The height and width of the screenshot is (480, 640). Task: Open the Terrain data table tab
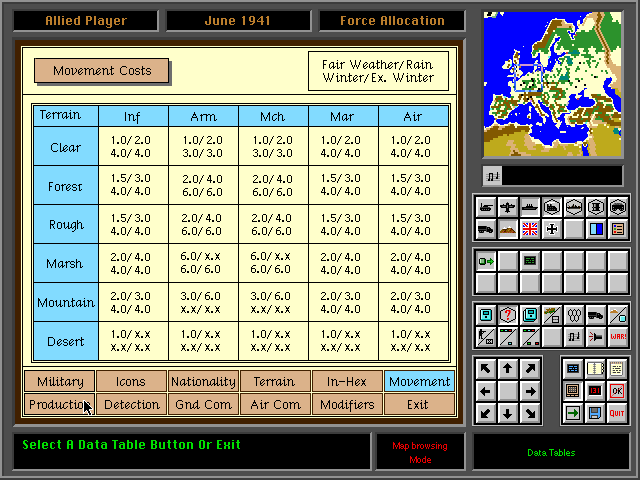click(275, 381)
